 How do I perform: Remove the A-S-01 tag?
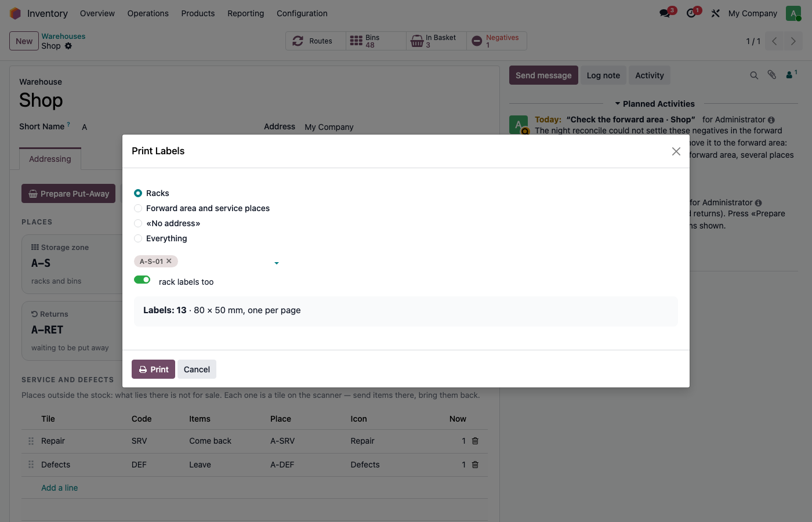tap(169, 261)
